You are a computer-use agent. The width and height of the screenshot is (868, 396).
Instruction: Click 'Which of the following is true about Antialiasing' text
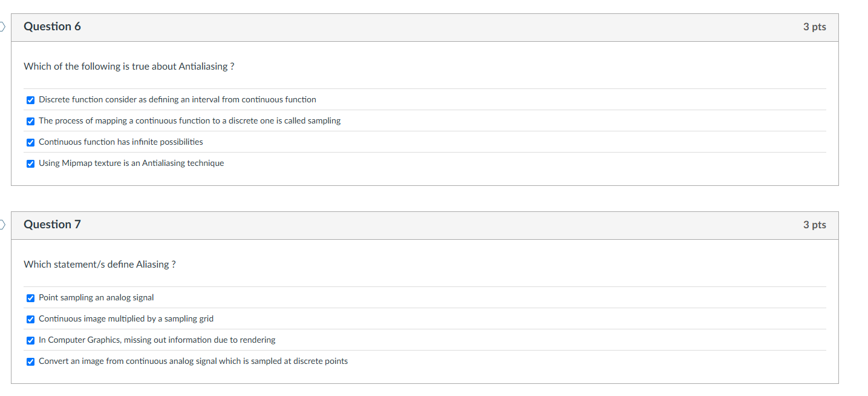coord(129,67)
